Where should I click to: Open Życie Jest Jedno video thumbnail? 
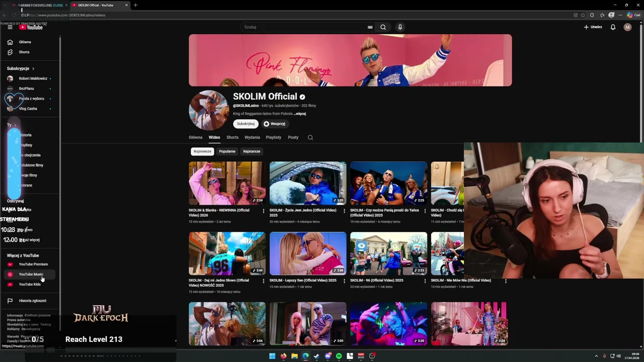click(x=308, y=183)
